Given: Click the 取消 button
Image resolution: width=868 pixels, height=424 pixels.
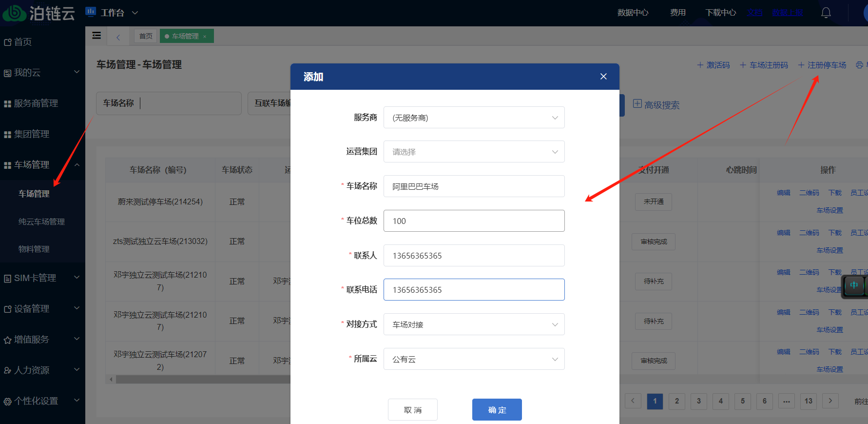Looking at the screenshot, I should (412, 410).
